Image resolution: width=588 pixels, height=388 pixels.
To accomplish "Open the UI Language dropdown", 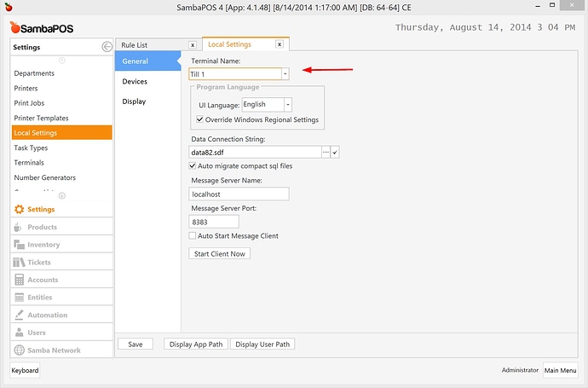I will [x=288, y=104].
